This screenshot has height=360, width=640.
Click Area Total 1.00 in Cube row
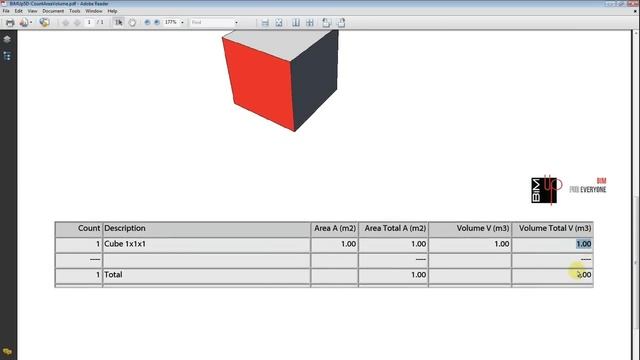[419, 244]
